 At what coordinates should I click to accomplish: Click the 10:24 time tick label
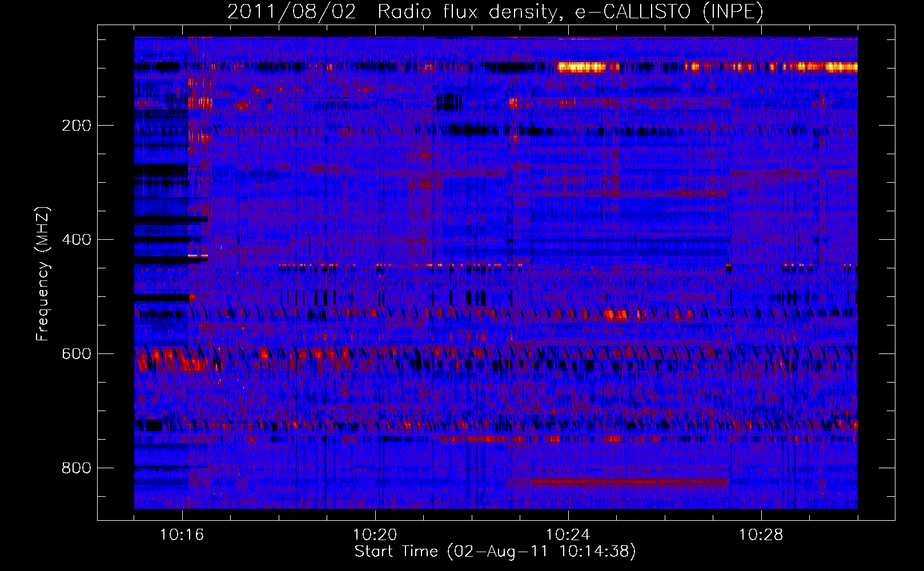point(568,535)
